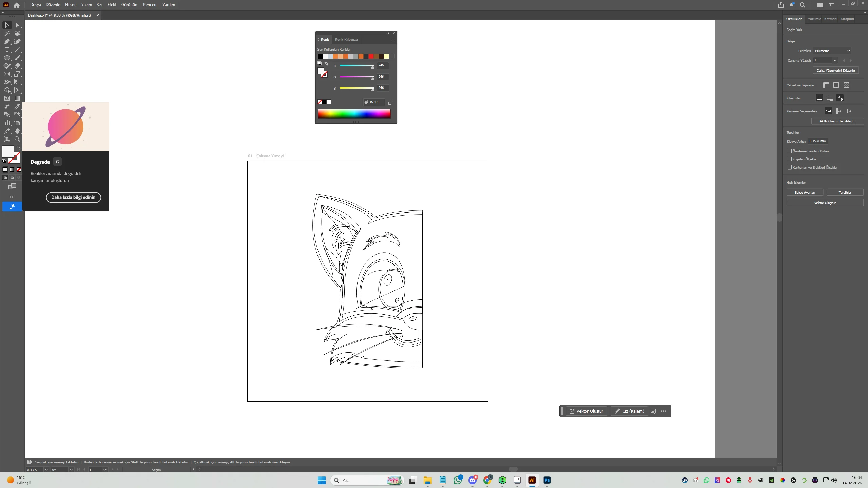Select the Perspective Grid tool
Viewport: 868px width, 488px height.
[17, 90]
